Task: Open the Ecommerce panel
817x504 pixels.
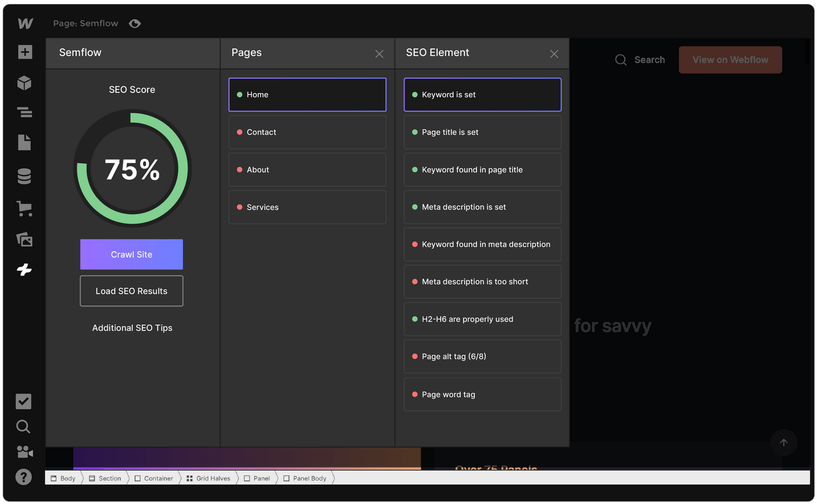Action: click(24, 208)
